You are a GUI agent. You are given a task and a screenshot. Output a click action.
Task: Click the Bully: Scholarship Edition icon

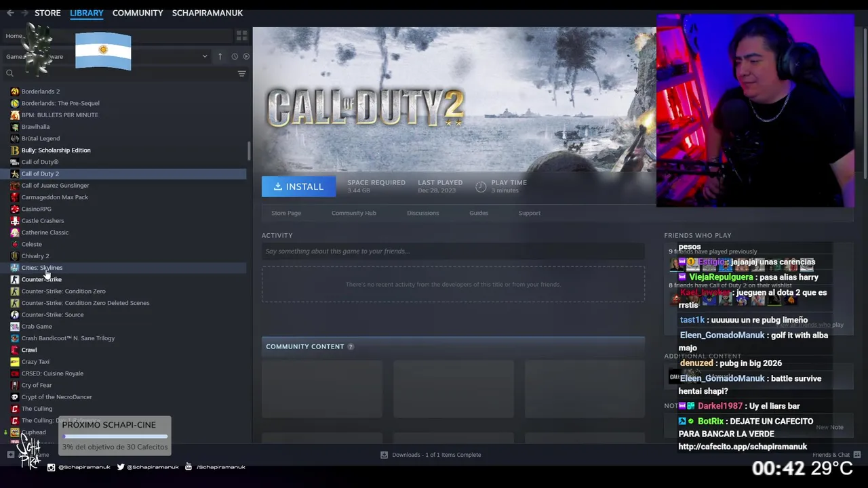[x=15, y=150]
